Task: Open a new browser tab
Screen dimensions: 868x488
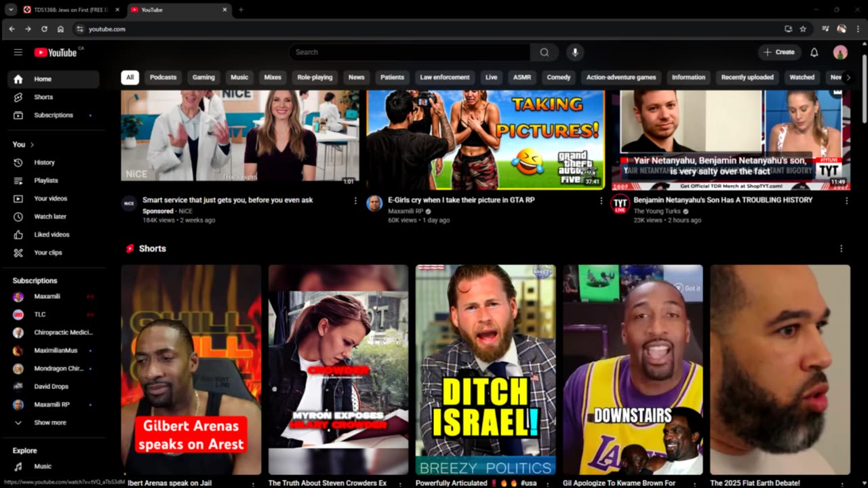Action: 241,9
